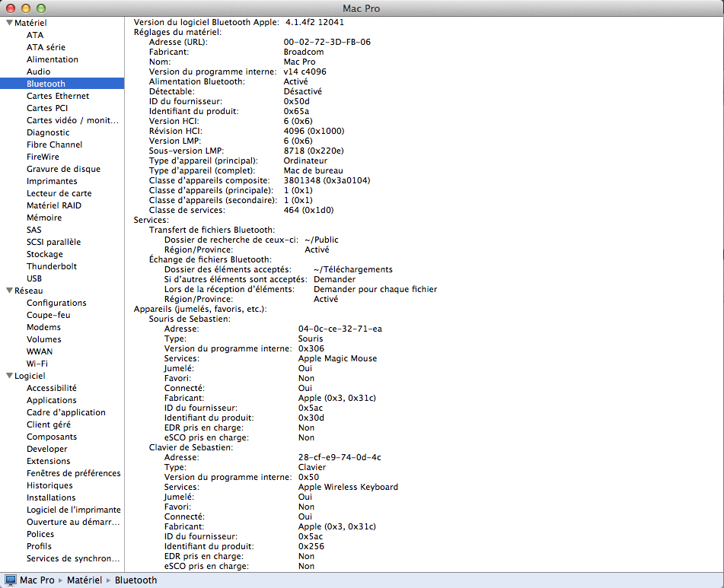Choose Modems in the network list

(x=43, y=327)
